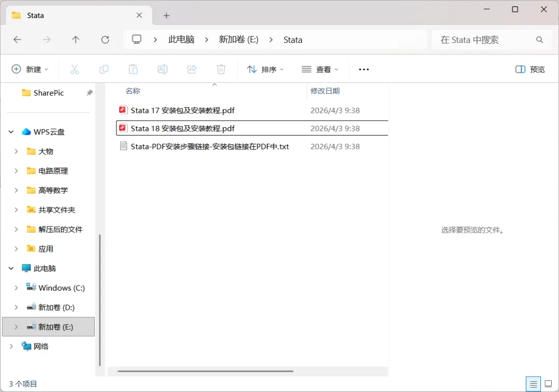The image size is (559, 392).
Task: Close the Stata tab
Action: click(139, 16)
